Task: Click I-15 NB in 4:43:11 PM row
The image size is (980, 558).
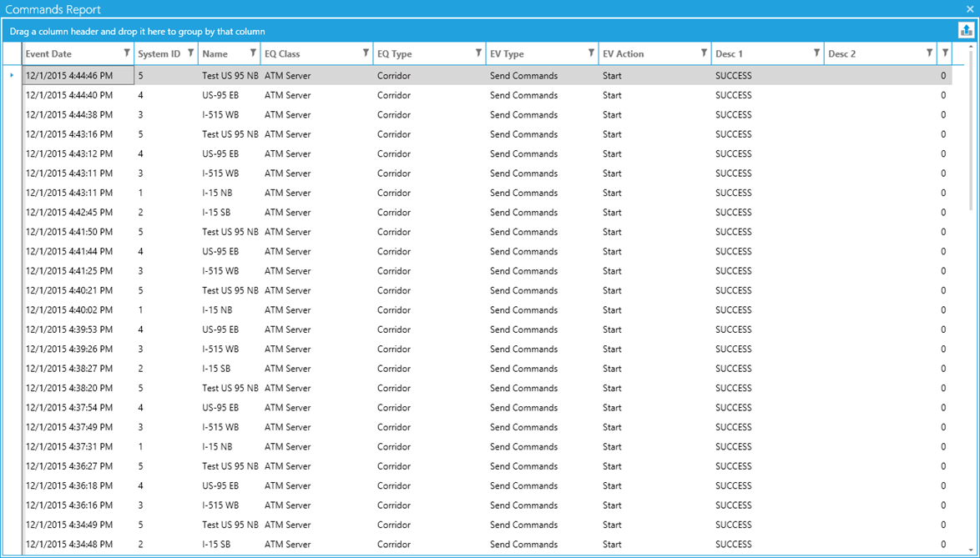Action: tap(217, 193)
